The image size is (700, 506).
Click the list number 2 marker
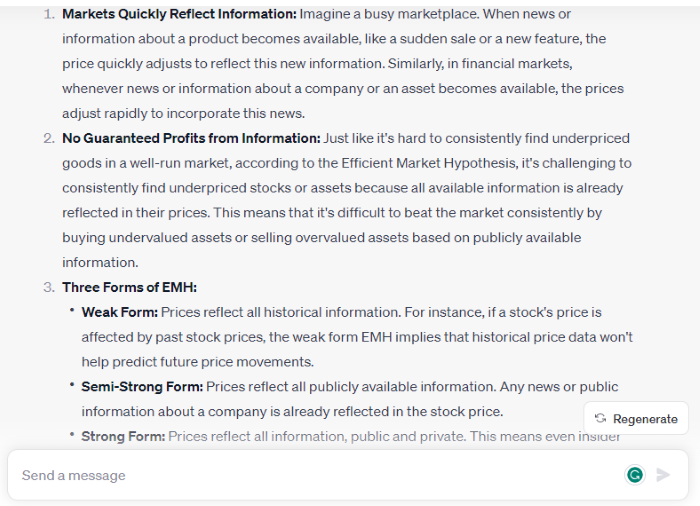tap(49, 138)
